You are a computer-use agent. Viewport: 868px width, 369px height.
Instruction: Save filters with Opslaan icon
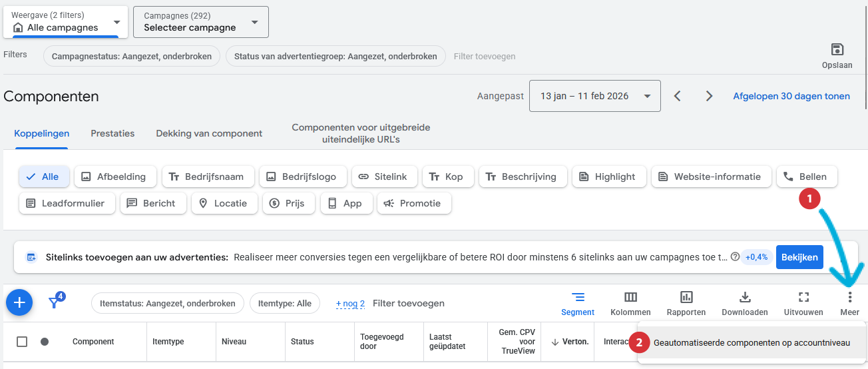[837, 55]
